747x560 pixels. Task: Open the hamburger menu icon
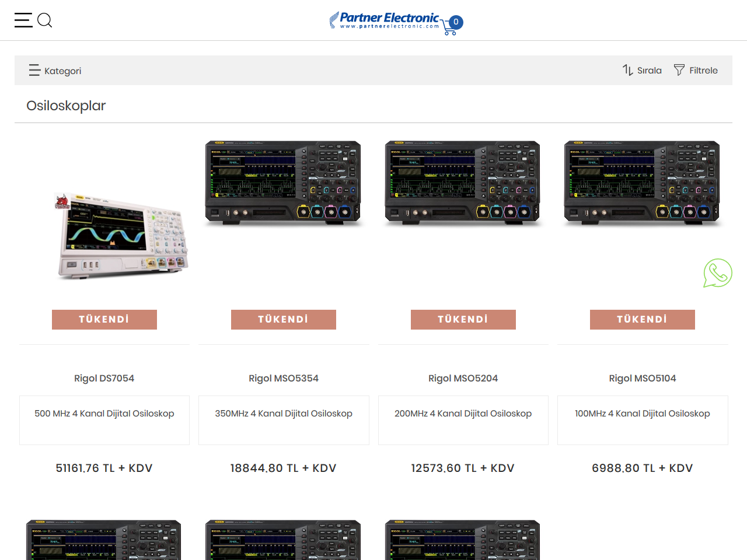(23, 20)
